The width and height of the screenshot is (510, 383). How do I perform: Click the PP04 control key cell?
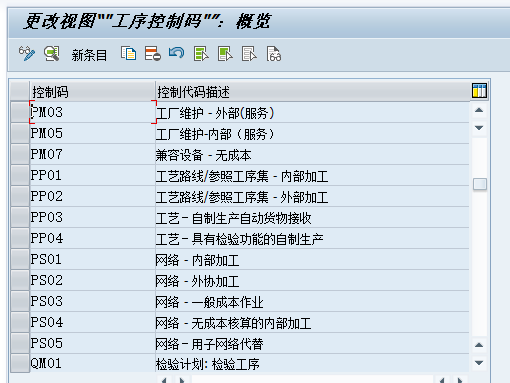(93, 238)
